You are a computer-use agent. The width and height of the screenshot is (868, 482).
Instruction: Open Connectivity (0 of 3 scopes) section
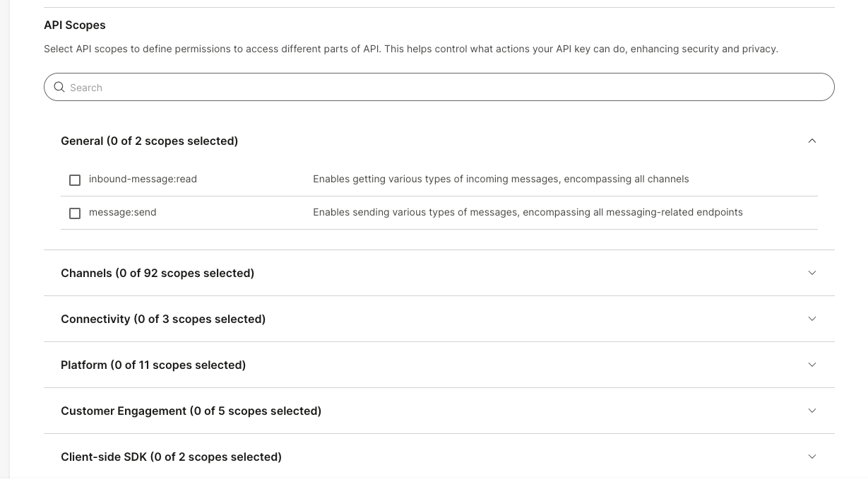pos(163,319)
